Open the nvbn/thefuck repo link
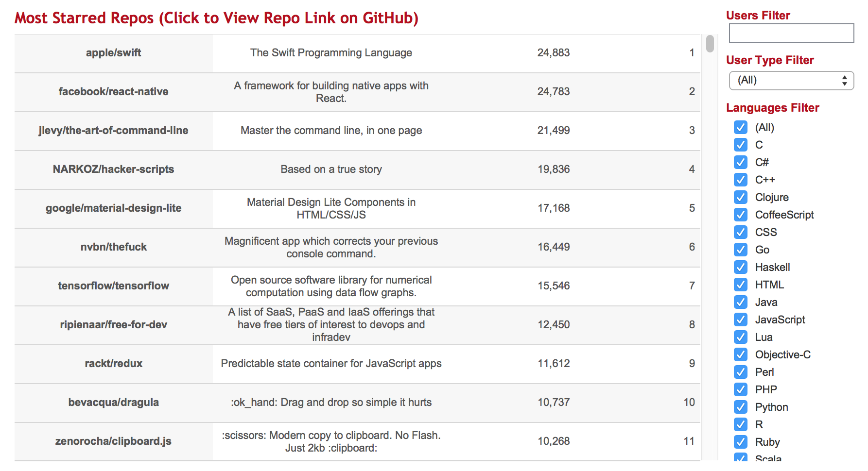This screenshot has height=471, width=868. click(x=114, y=247)
